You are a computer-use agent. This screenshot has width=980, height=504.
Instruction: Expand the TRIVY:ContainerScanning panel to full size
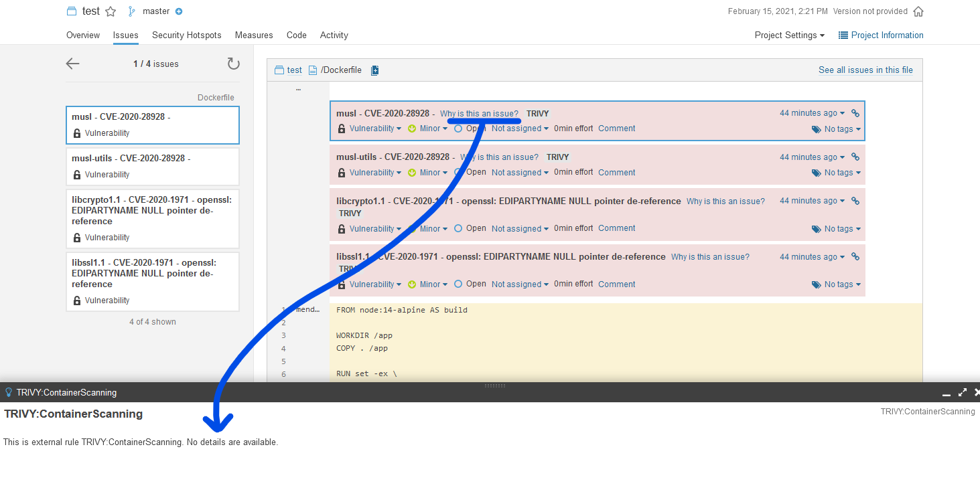[963, 392]
